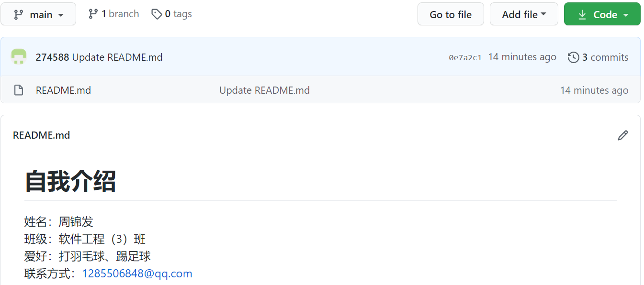The image size is (644, 285).
Task: Click the git branch icon on main button
Action: 19,15
